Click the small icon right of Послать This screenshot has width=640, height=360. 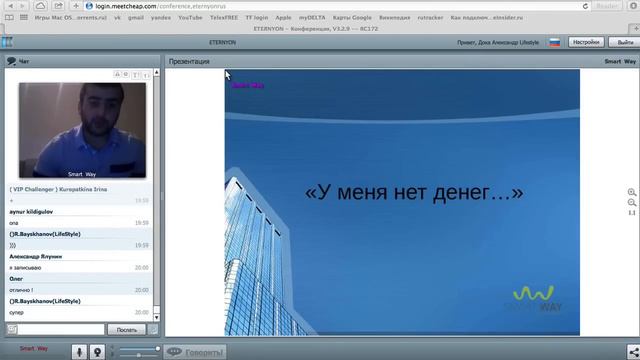coord(153,329)
